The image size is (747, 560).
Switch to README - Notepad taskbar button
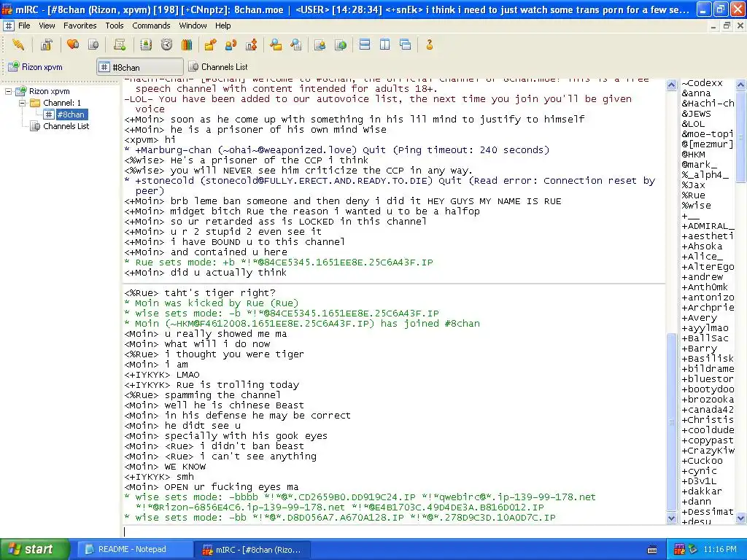pyautogui.click(x=135, y=550)
